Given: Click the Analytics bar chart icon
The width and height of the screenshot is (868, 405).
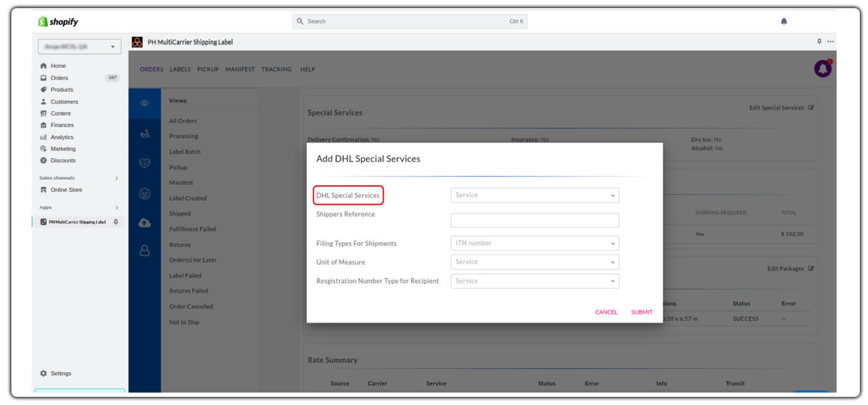Looking at the screenshot, I should click(43, 137).
